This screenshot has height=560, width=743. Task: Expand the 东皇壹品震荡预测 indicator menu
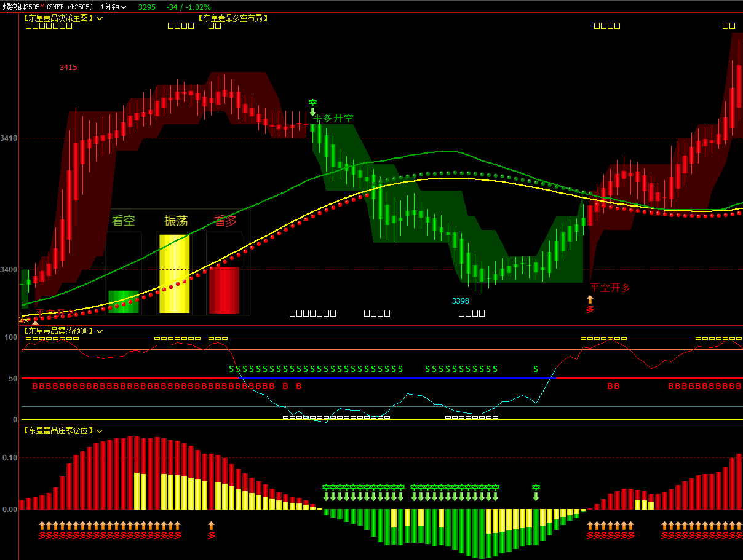100,331
